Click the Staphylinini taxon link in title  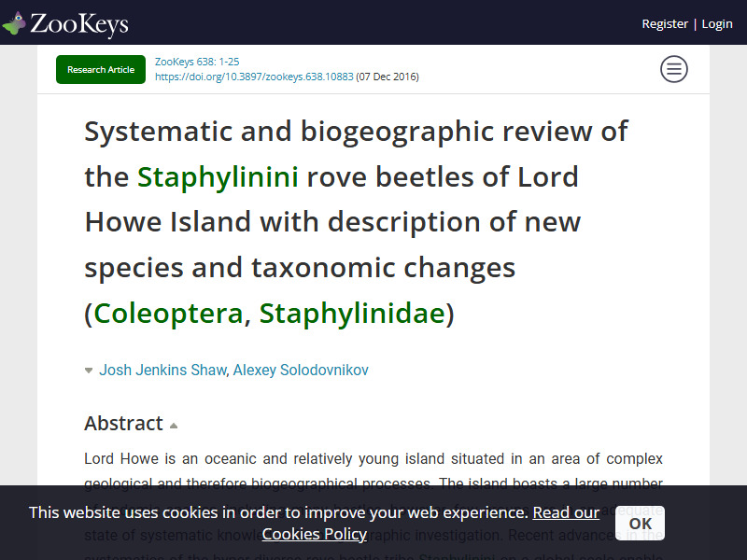(218, 176)
